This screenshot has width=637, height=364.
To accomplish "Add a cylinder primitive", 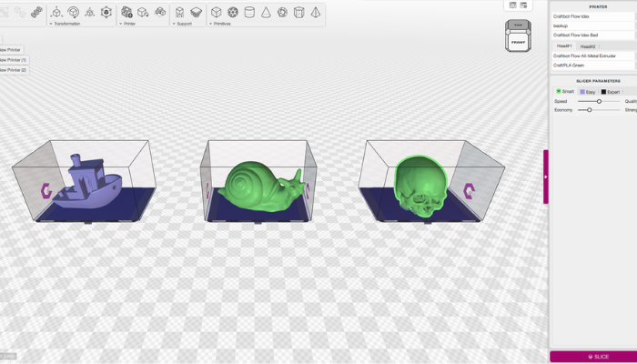I will click(249, 12).
